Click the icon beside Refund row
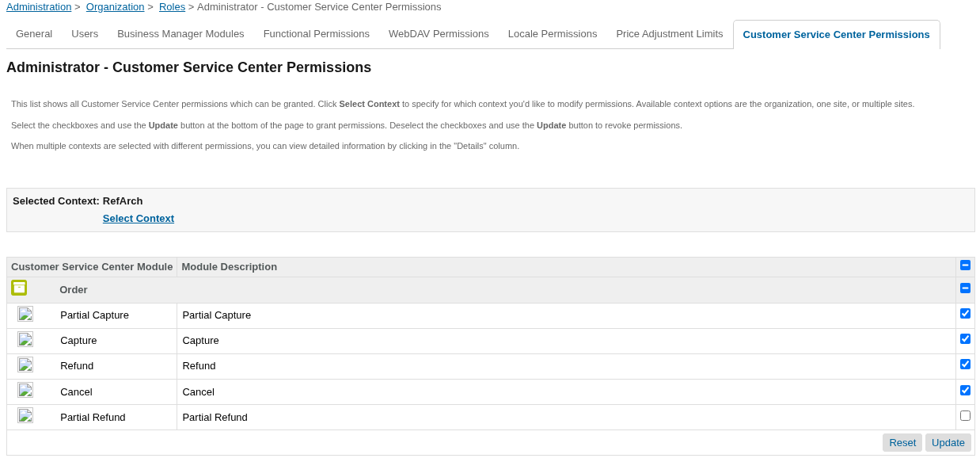Image resolution: width=980 pixels, height=462 pixels. point(25,365)
